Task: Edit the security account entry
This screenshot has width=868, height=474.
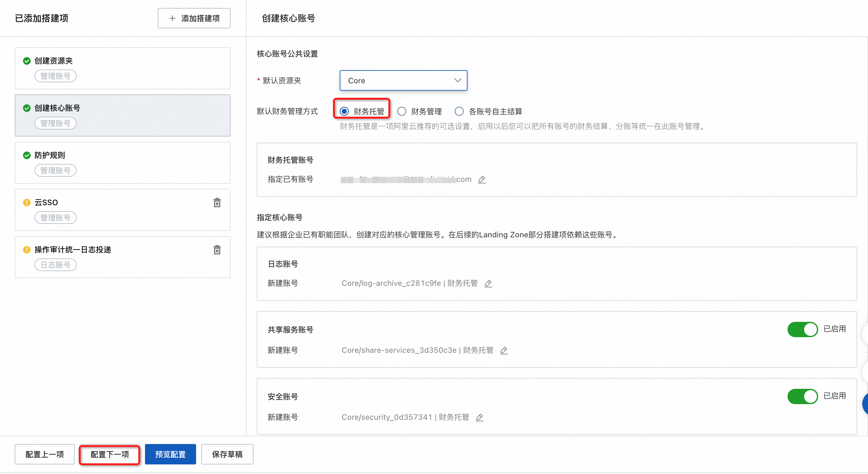Action: pos(479,418)
